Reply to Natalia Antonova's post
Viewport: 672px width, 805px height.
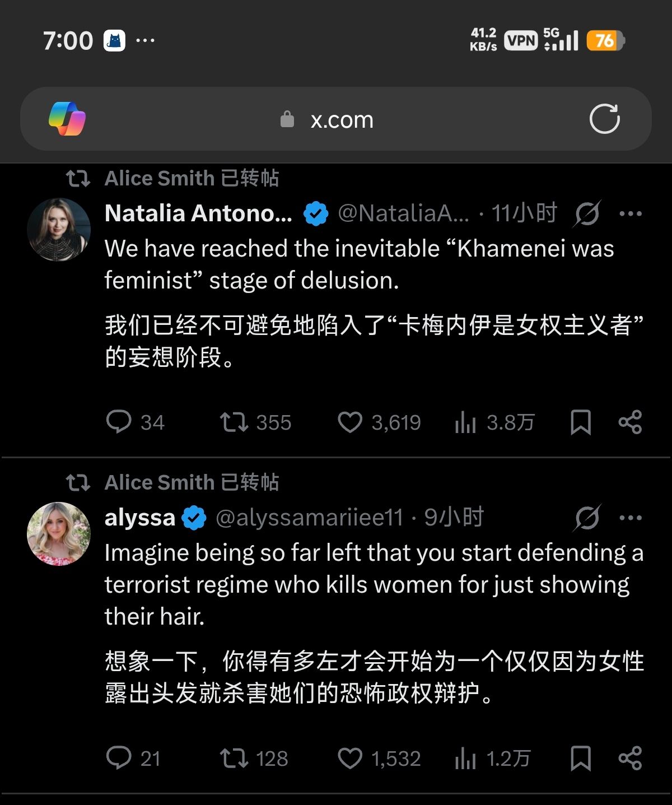point(119,422)
